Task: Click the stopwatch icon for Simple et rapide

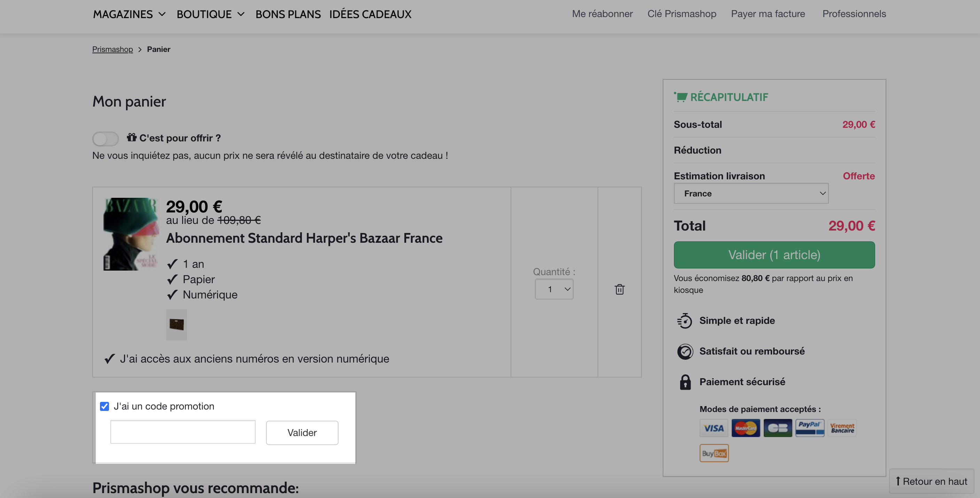Action: pos(684,321)
